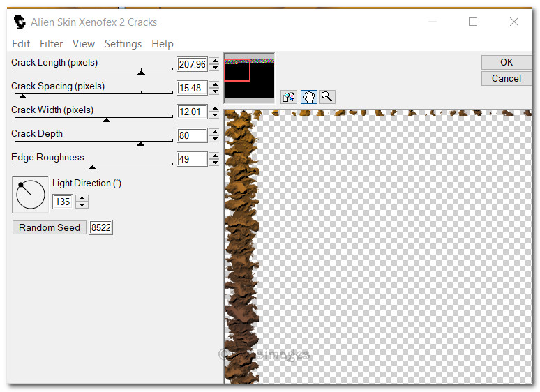540x392 pixels.
Task: Maximize the Xenofex 2 Cracks window
Action: click(x=473, y=22)
